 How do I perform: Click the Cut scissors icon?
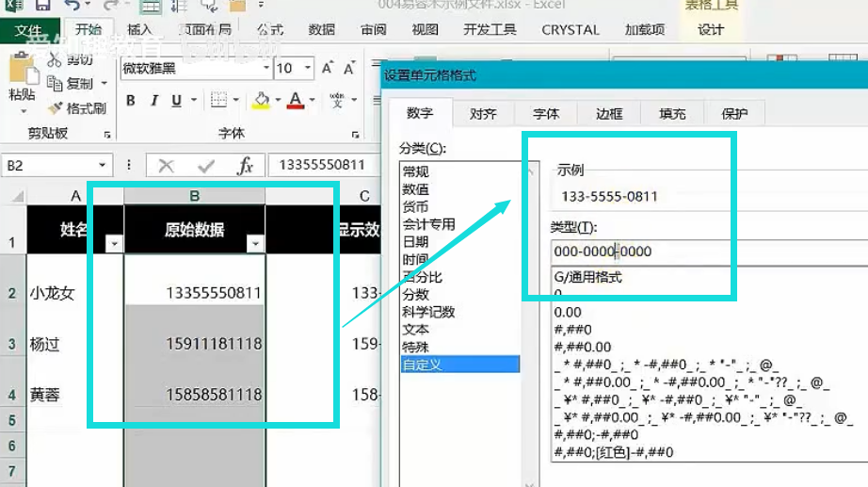tap(54, 59)
